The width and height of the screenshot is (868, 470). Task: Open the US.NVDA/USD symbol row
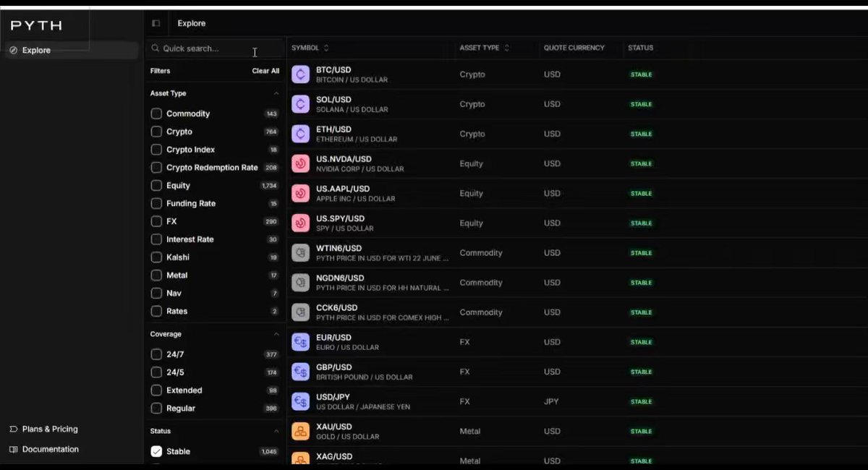point(577,163)
